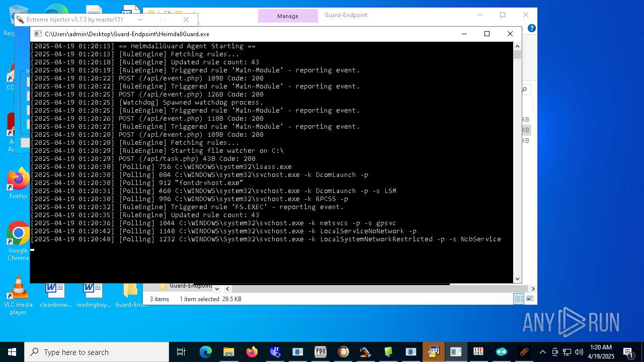Open Firefox desktop shortcut
This screenshot has width=644, height=362.
click(x=18, y=183)
